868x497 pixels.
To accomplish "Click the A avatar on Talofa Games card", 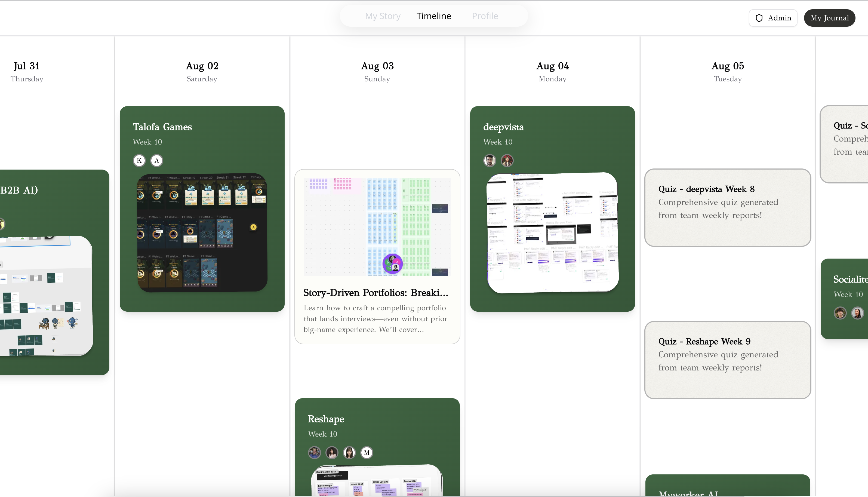I will (x=157, y=160).
